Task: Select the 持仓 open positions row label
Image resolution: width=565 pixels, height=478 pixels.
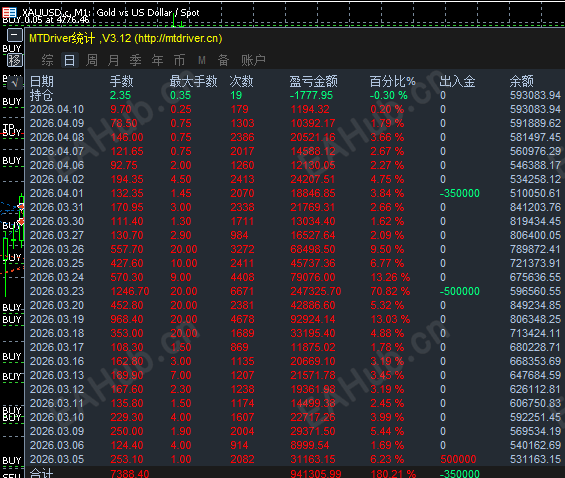Action: [x=41, y=95]
